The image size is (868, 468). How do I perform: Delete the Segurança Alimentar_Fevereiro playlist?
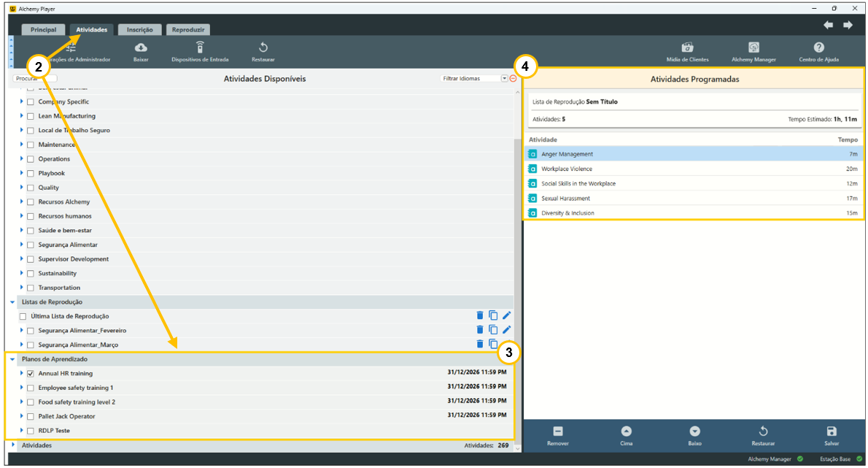pyautogui.click(x=480, y=330)
